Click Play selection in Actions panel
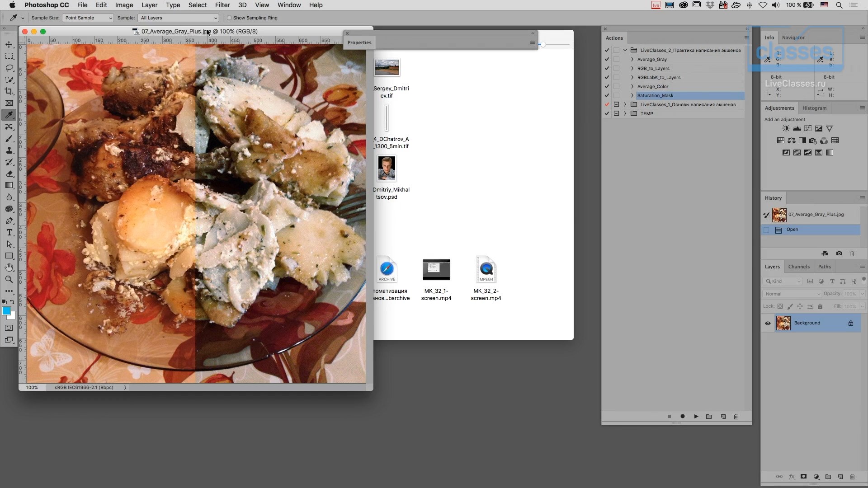The width and height of the screenshot is (868, 488). click(696, 417)
